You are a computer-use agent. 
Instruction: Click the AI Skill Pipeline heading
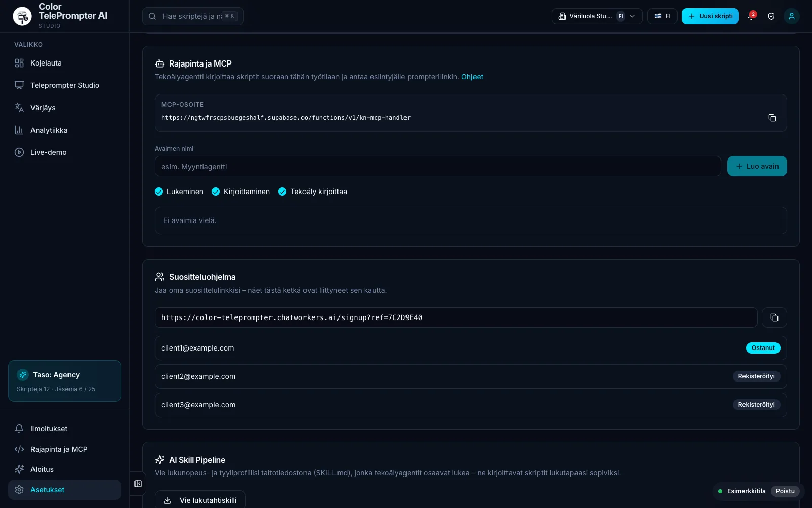(197, 460)
